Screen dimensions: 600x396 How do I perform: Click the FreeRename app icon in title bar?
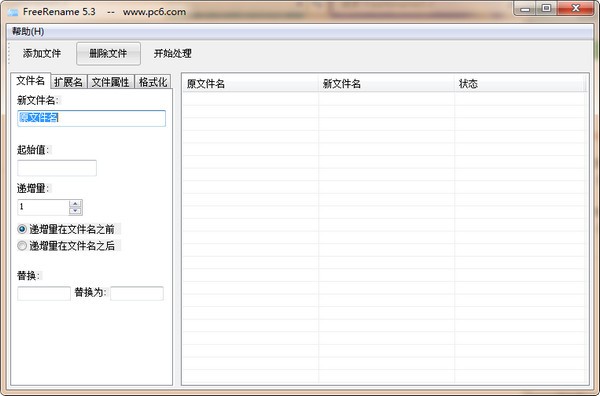[13, 12]
